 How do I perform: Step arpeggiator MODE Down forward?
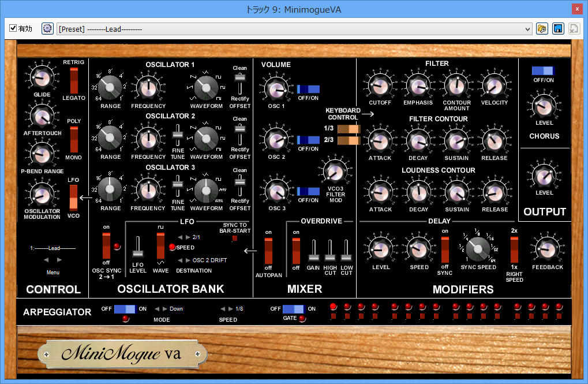pyautogui.click(x=164, y=309)
